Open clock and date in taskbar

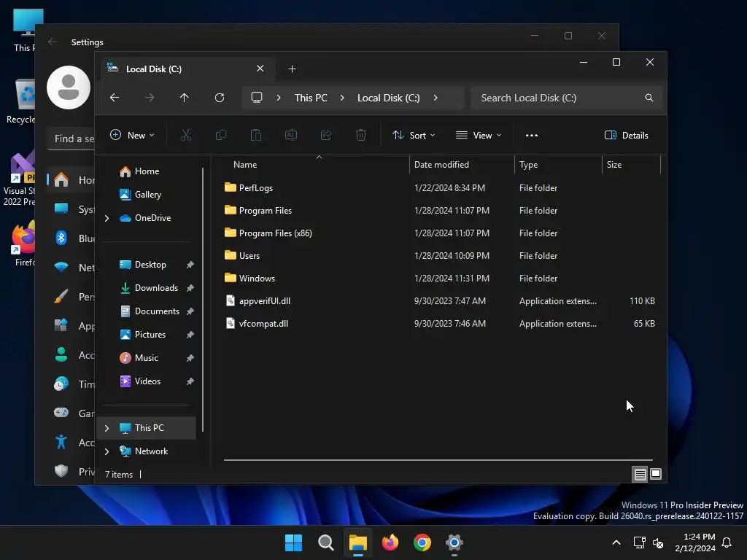coord(695,542)
